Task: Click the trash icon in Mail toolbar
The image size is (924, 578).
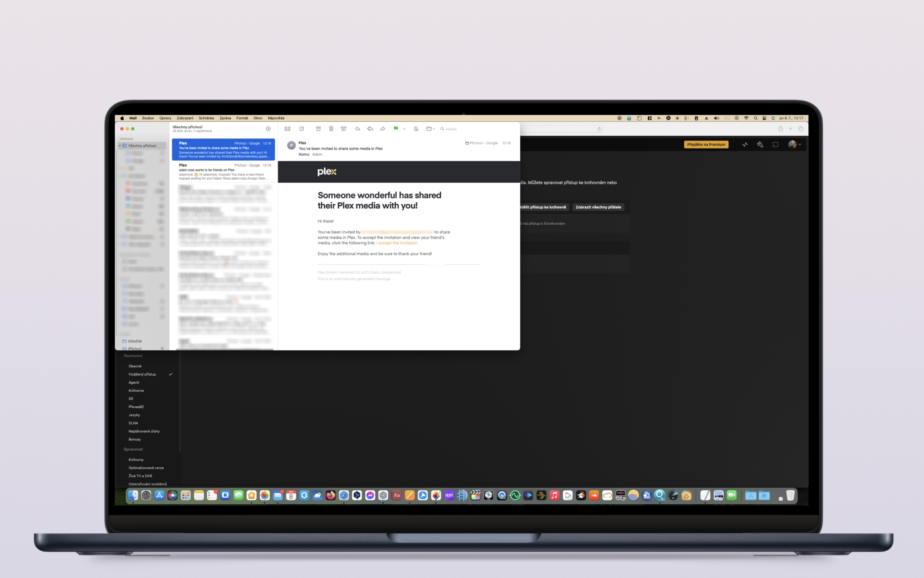Action: coord(331,129)
